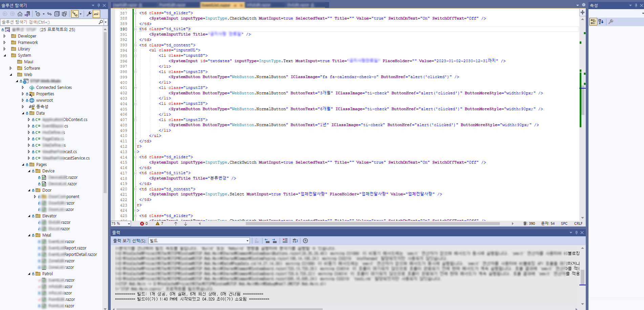This screenshot has width=644, height=310.
Task: Pin the Output panel
Action: pyautogui.click(x=576, y=233)
